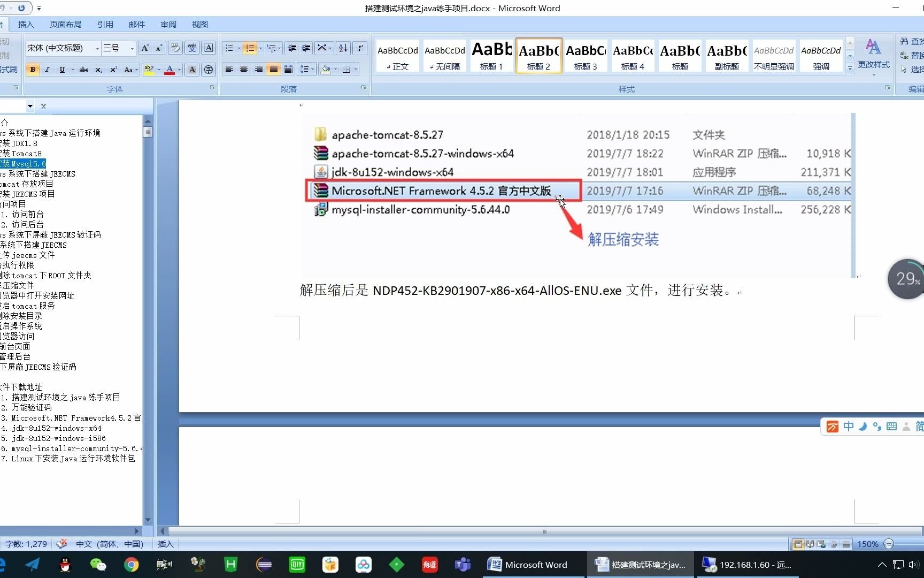The height and width of the screenshot is (578, 924).
Task: Select the strikethrough icon
Action: (83, 70)
